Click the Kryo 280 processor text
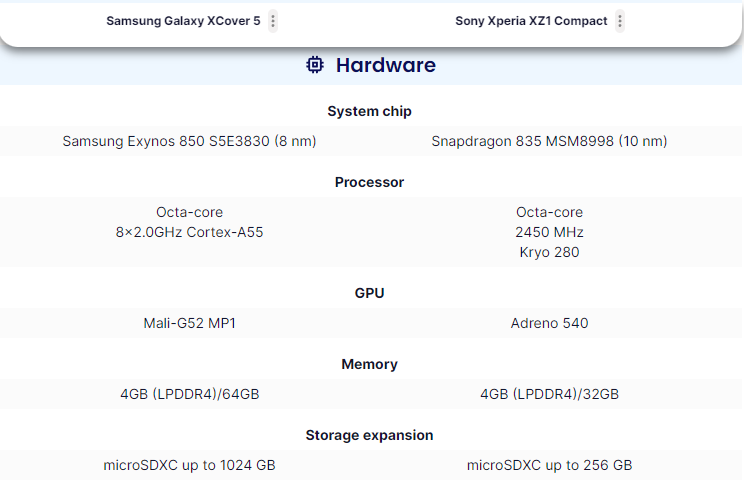 (549, 252)
